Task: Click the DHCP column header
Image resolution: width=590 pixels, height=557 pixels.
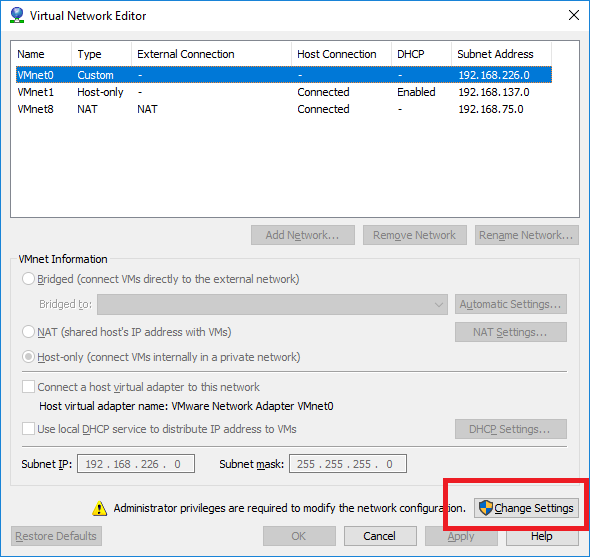Action: click(421, 54)
